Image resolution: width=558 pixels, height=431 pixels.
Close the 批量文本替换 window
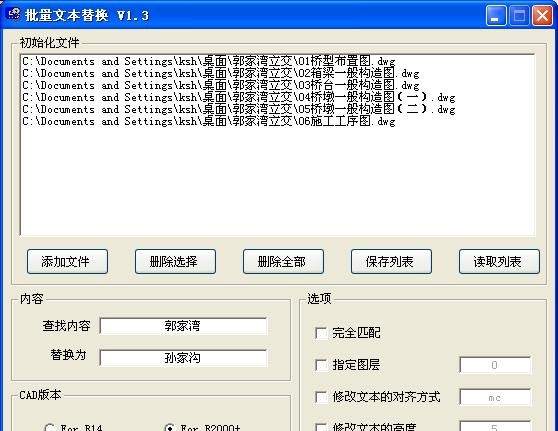point(542,15)
